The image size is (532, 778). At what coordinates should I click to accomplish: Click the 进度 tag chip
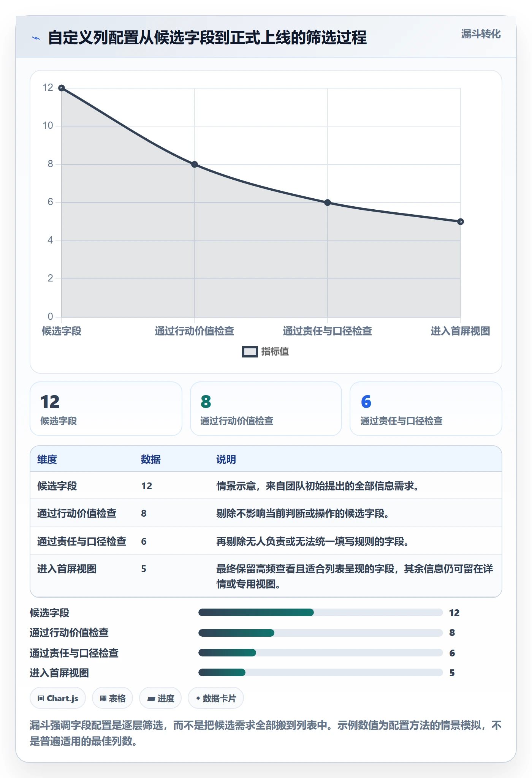click(160, 698)
